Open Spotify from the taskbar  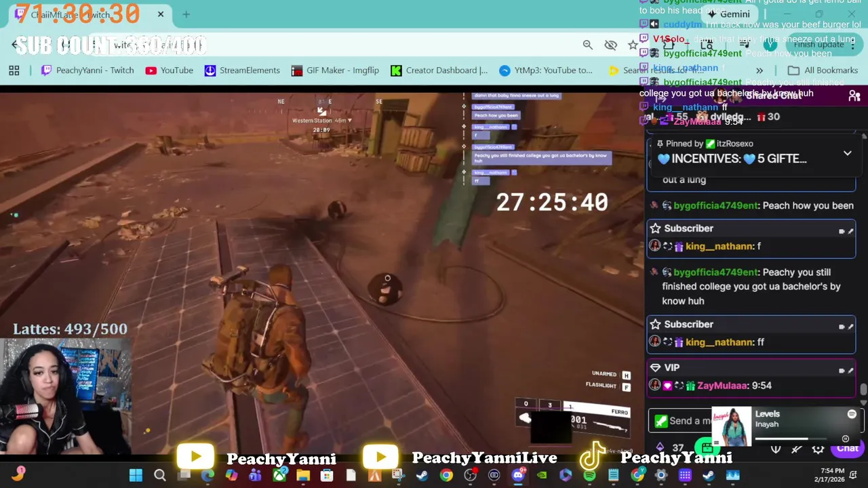[589, 475]
